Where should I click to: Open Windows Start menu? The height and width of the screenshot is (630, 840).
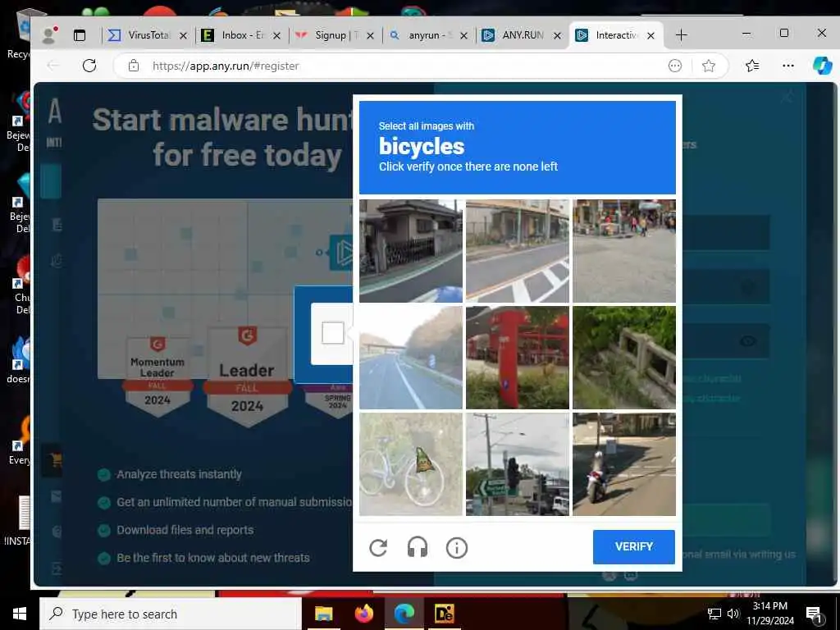click(20, 614)
